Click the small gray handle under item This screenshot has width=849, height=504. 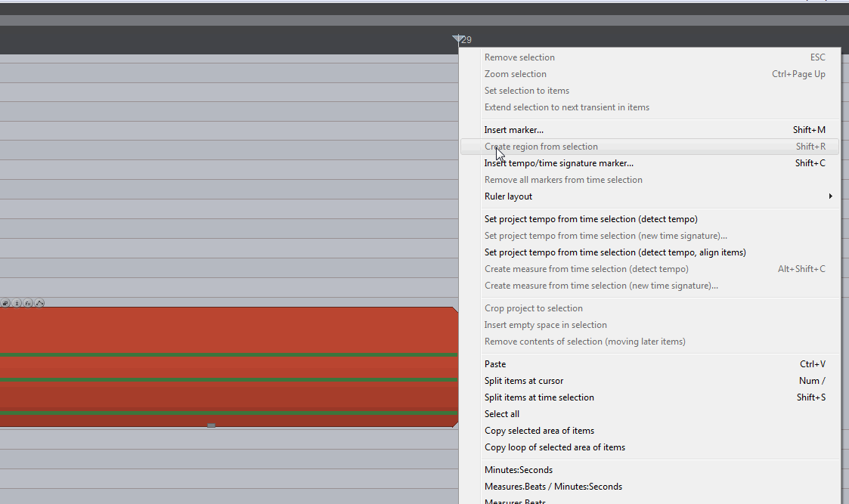click(x=211, y=425)
